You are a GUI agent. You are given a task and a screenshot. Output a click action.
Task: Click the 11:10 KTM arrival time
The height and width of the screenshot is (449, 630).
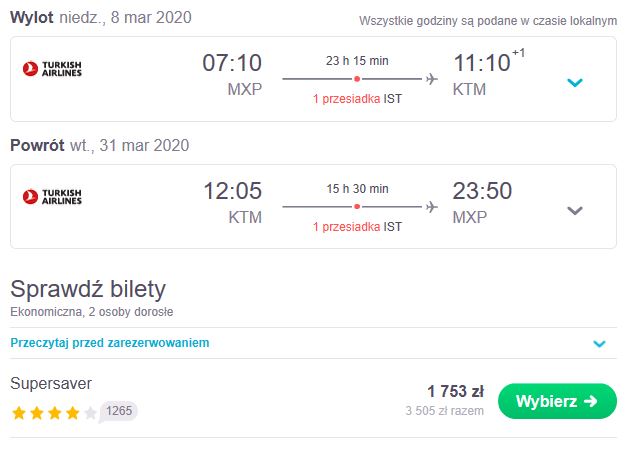point(488,73)
